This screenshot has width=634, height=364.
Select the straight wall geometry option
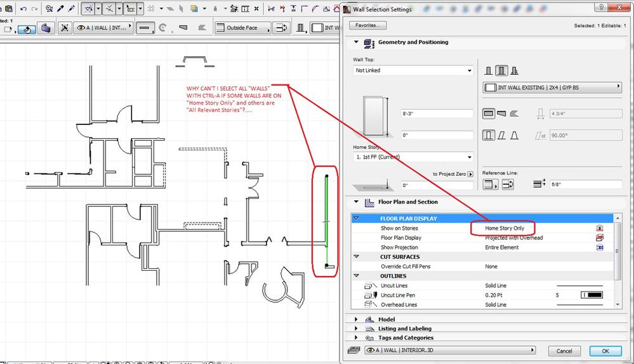pyautogui.click(x=489, y=114)
